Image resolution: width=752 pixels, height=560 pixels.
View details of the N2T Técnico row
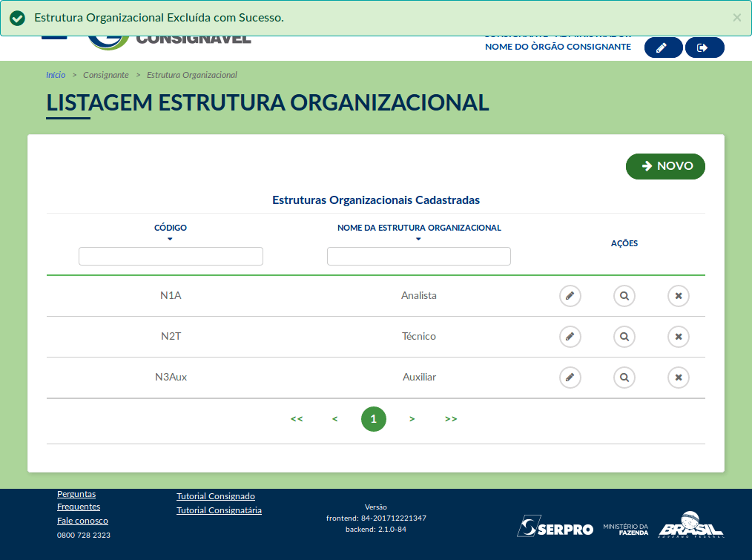tap(624, 337)
